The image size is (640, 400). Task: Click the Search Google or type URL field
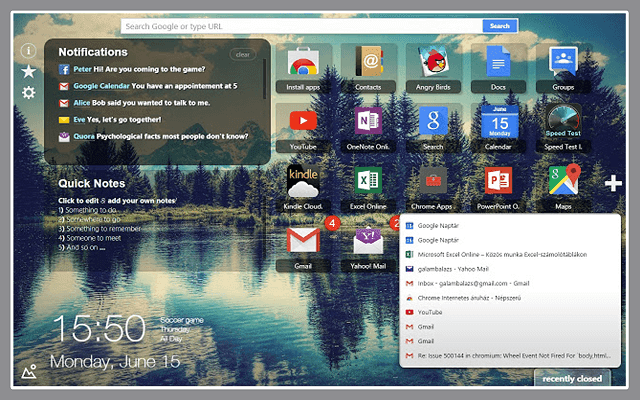(x=300, y=26)
